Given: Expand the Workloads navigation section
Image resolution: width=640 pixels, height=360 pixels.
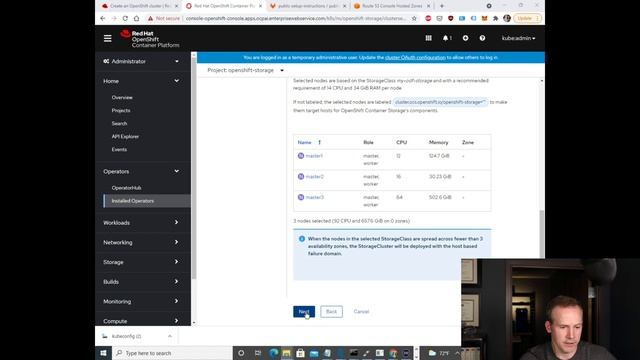Looking at the screenshot, I should tap(142, 222).
